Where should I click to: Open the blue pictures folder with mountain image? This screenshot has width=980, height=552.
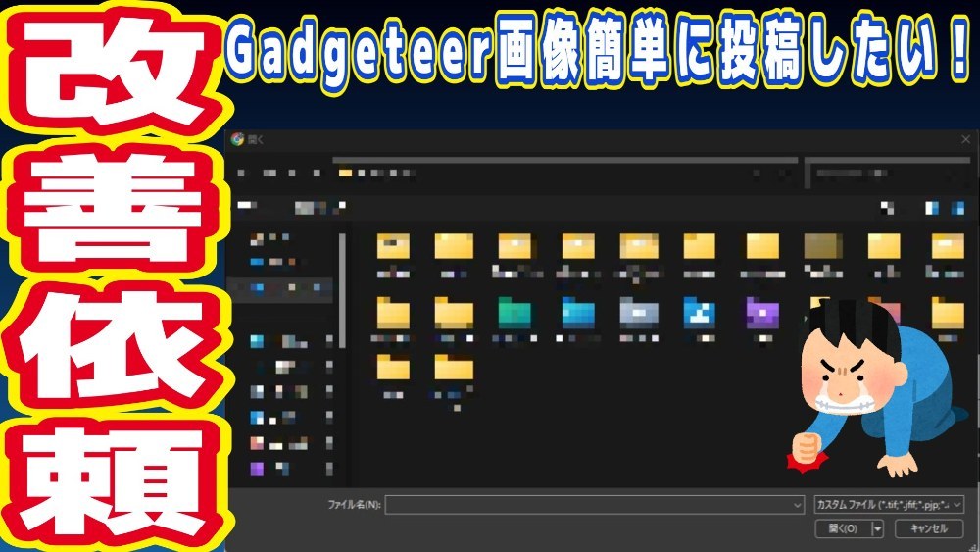[x=700, y=313]
